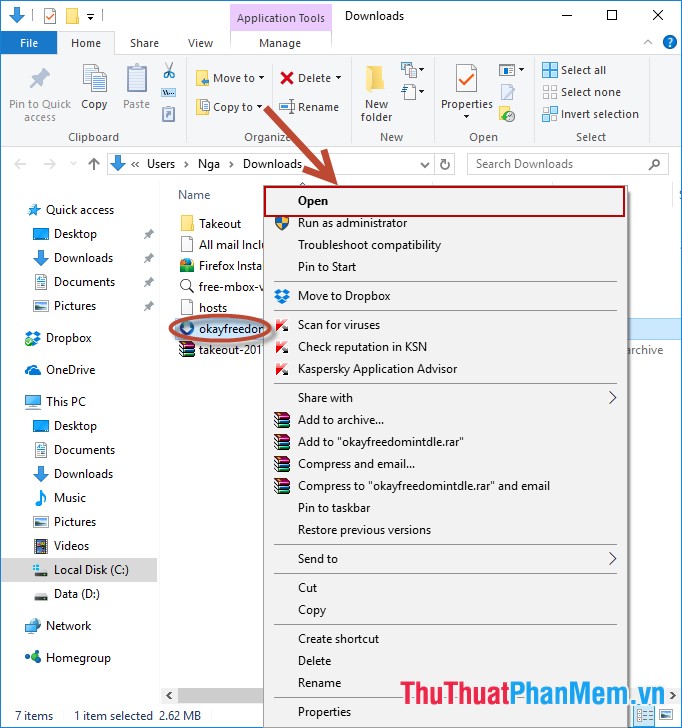Viewport: 682px width, 728px height.
Task: Select Run as administrator menu entry
Action: click(x=352, y=223)
